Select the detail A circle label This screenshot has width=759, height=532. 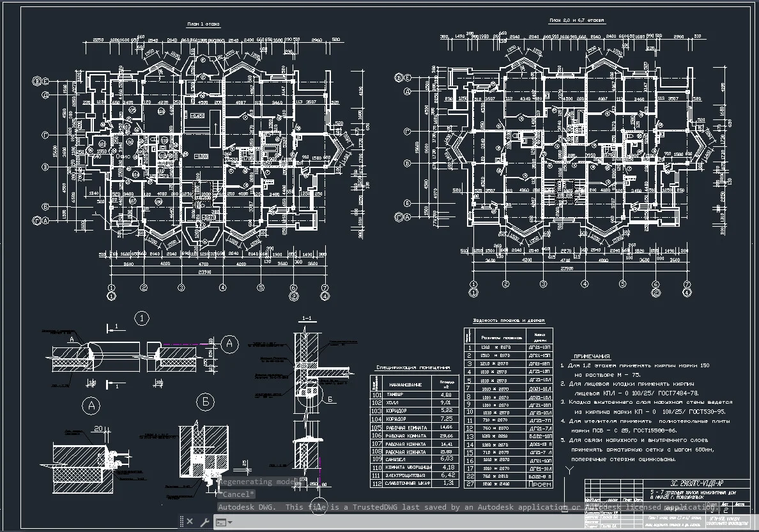[91, 406]
